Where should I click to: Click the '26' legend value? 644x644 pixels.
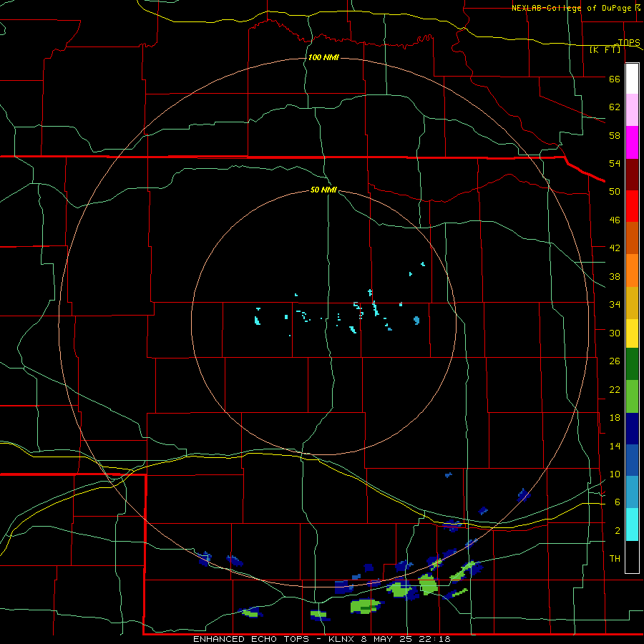[x=615, y=361]
